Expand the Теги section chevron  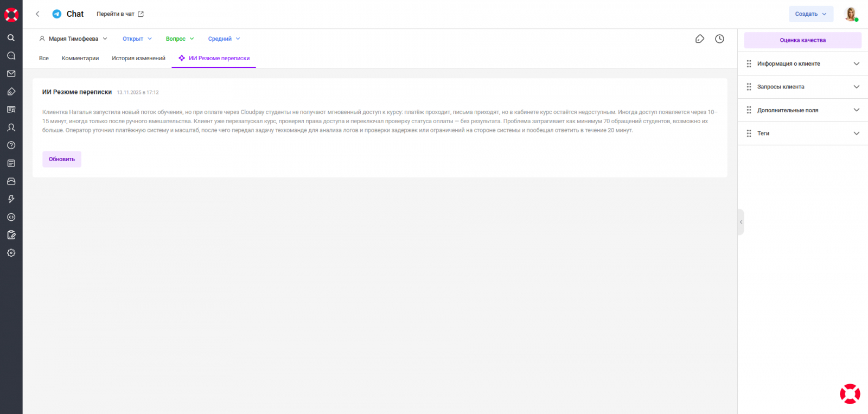(x=857, y=133)
